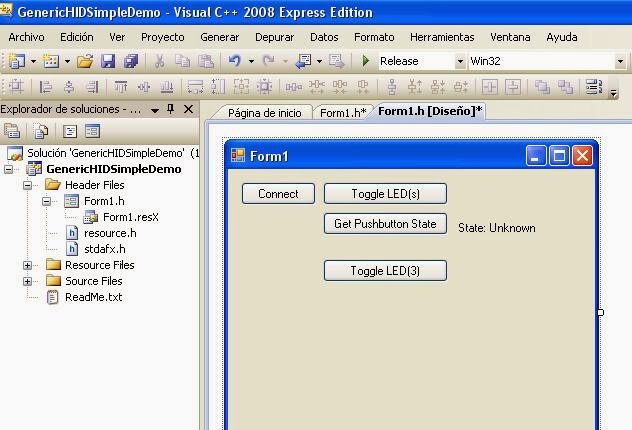632x430 pixels.
Task: Click the Align Lefts layout icon
Action: coord(46,87)
